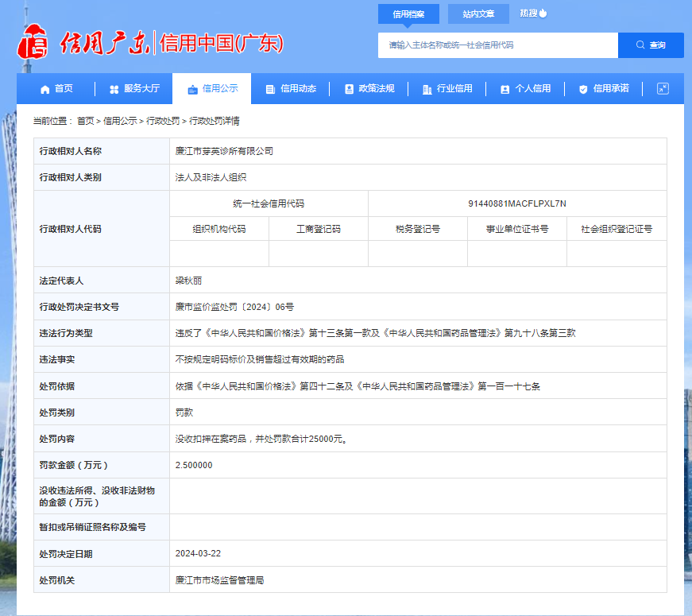692x616 pixels.
Task: Click the 罚款金额（万元） label cell
Action: tap(102, 465)
